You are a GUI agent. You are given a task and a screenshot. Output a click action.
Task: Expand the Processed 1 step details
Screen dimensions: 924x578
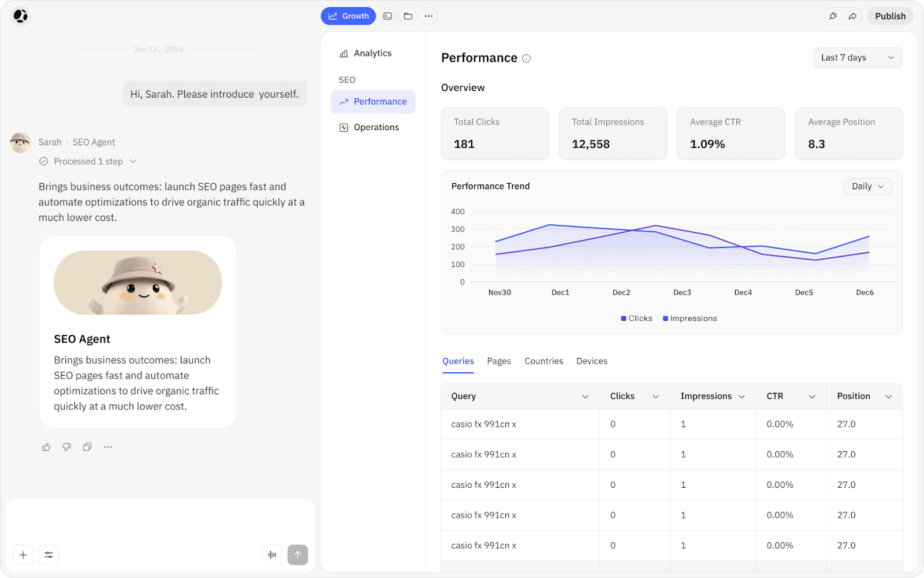click(x=88, y=161)
